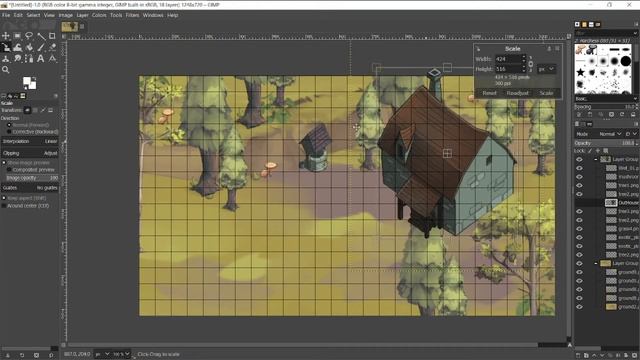Click Readjust in the Scale dialog

(518, 93)
